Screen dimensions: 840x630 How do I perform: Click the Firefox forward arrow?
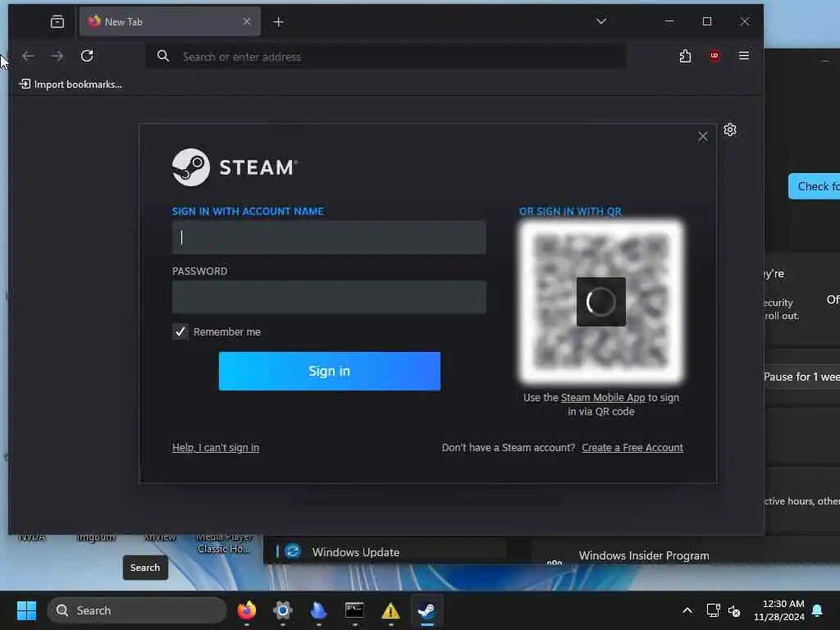(57, 56)
